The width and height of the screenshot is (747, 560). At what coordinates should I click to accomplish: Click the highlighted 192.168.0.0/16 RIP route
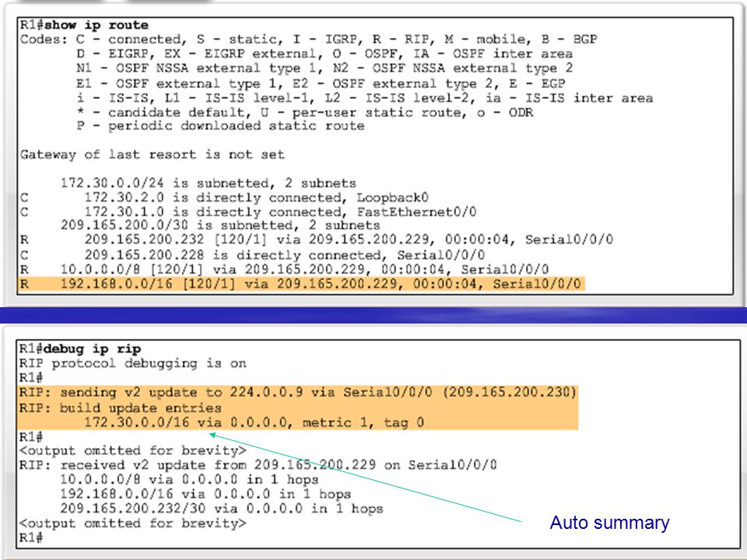(300, 285)
